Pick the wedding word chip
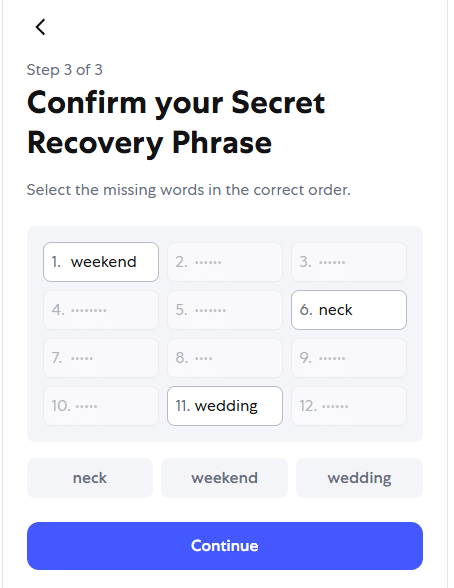The height and width of the screenshot is (588, 454). pyautogui.click(x=360, y=478)
